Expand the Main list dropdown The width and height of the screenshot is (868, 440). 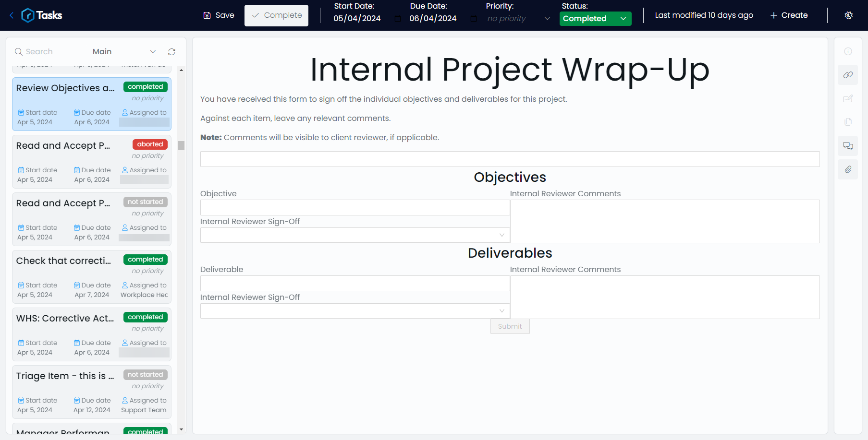[x=124, y=51]
